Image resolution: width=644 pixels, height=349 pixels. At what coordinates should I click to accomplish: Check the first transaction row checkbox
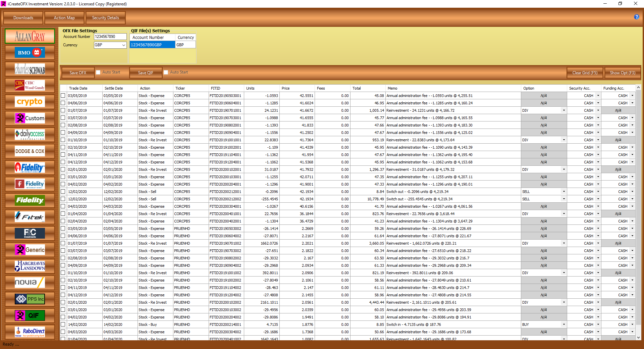[x=63, y=95]
